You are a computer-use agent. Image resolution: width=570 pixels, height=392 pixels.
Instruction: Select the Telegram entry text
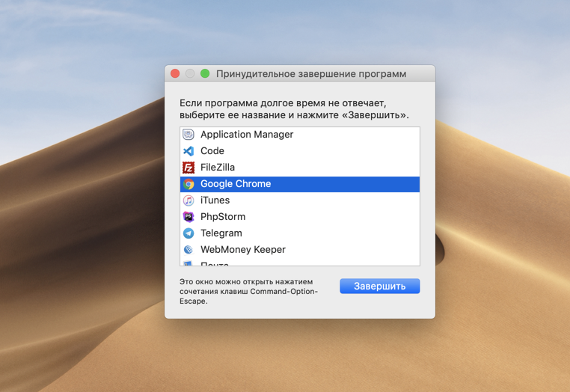pos(221,233)
